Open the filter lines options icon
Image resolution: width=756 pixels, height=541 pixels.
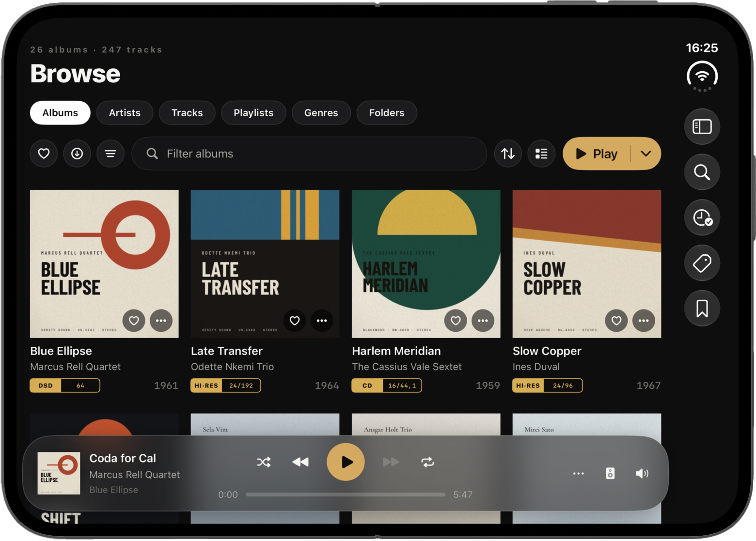point(110,154)
